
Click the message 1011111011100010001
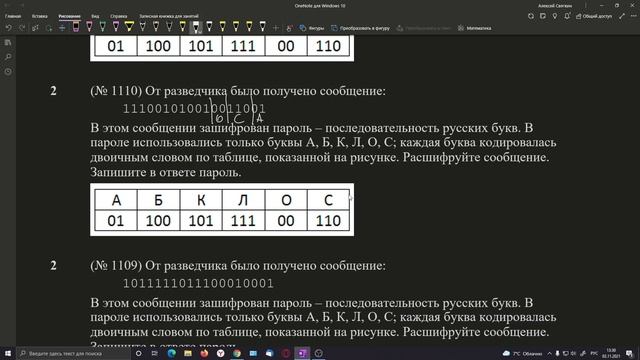click(x=198, y=283)
